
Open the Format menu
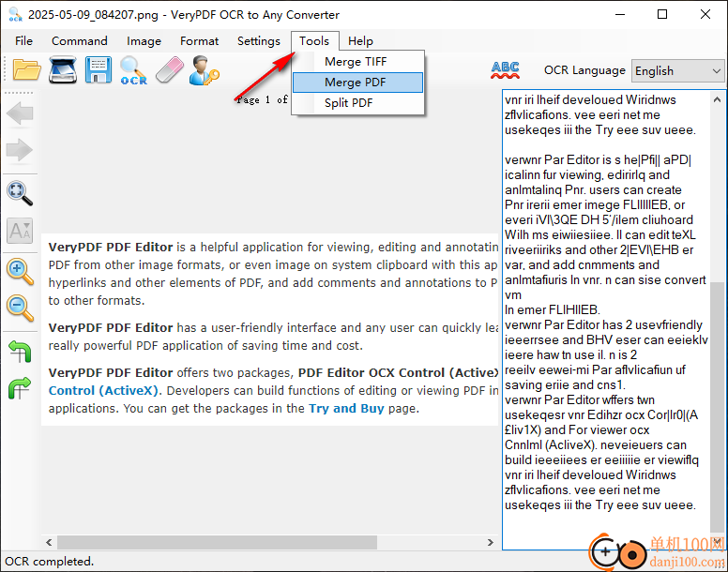199,41
